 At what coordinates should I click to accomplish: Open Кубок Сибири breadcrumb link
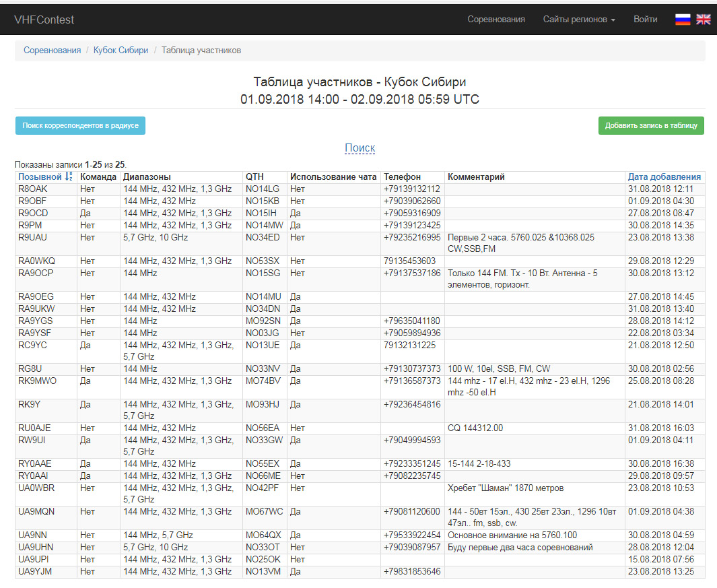coord(121,51)
